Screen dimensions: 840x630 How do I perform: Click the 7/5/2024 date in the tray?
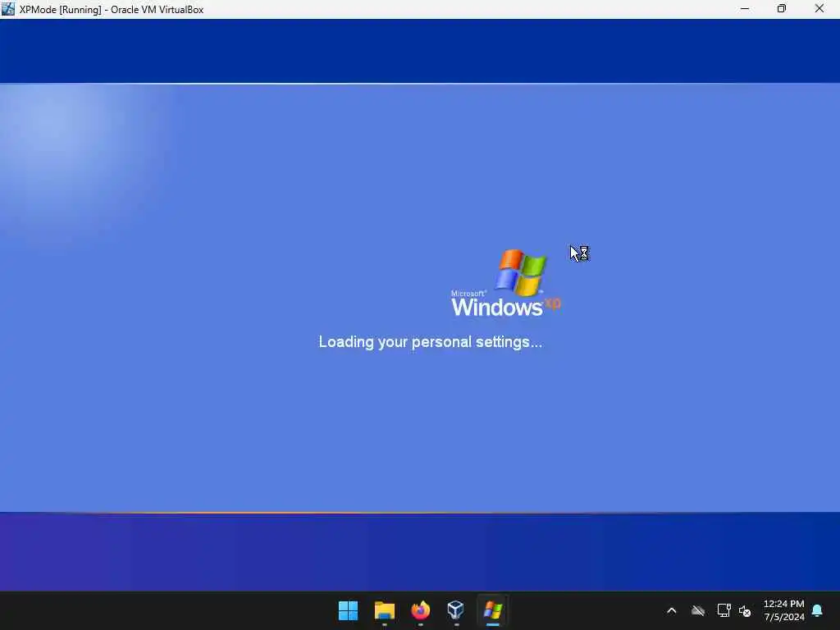coord(784,617)
